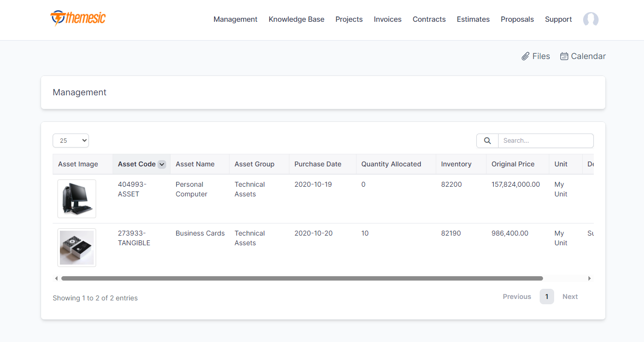Viewport: 644px width, 342px height.
Task: Open the Knowledge Base menu item
Action: click(x=296, y=19)
